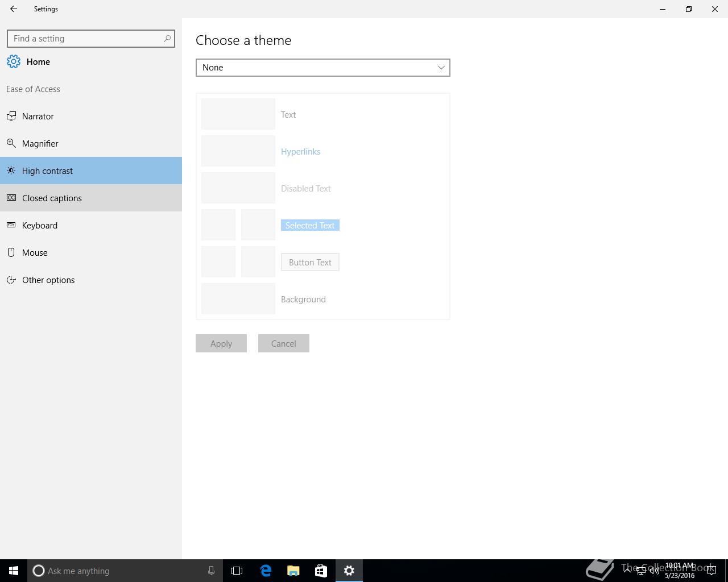This screenshot has width=728, height=582.
Task: Open the Narrator settings page
Action: 91,116
